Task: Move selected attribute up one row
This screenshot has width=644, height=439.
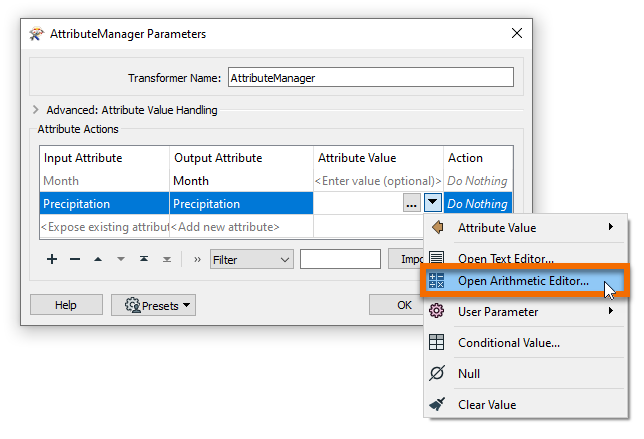Action: point(98,260)
